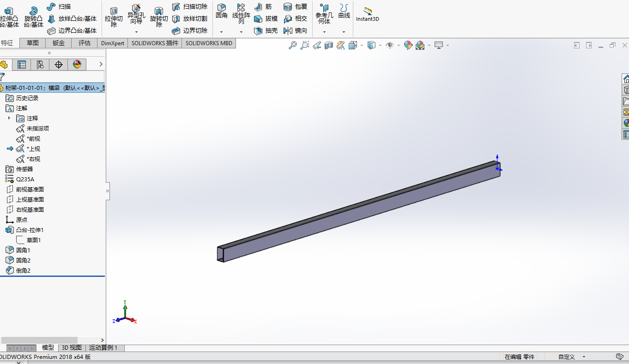Pick the 镜向 mirror tool

[296, 30]
